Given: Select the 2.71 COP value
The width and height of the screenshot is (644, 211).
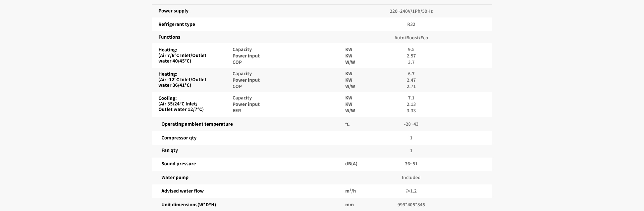Looking at the screenshot, I should [x=411, y=86].
